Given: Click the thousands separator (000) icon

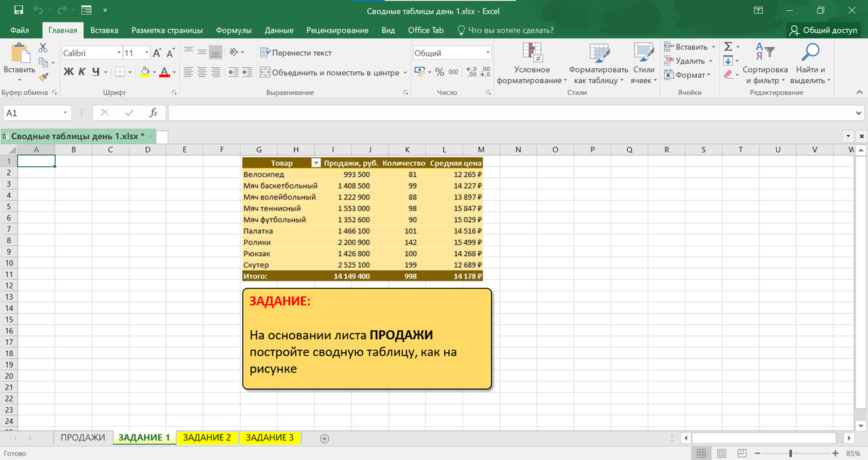Looking at the screenshot, I should (x=453, y=72).
